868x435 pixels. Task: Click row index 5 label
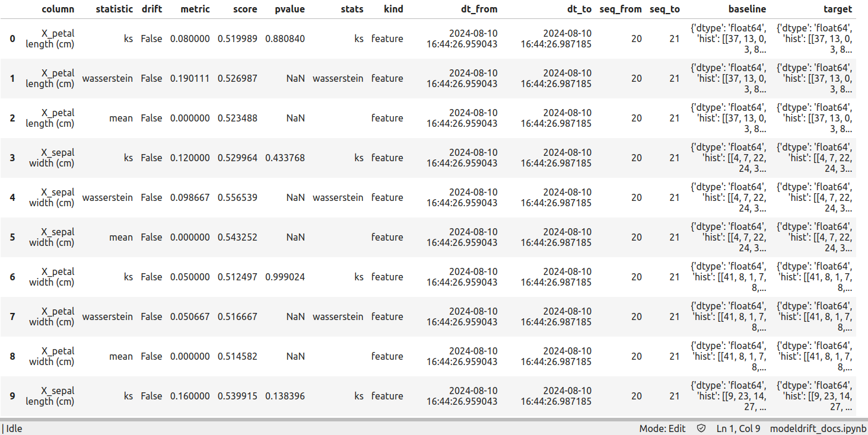click(12, 237)
